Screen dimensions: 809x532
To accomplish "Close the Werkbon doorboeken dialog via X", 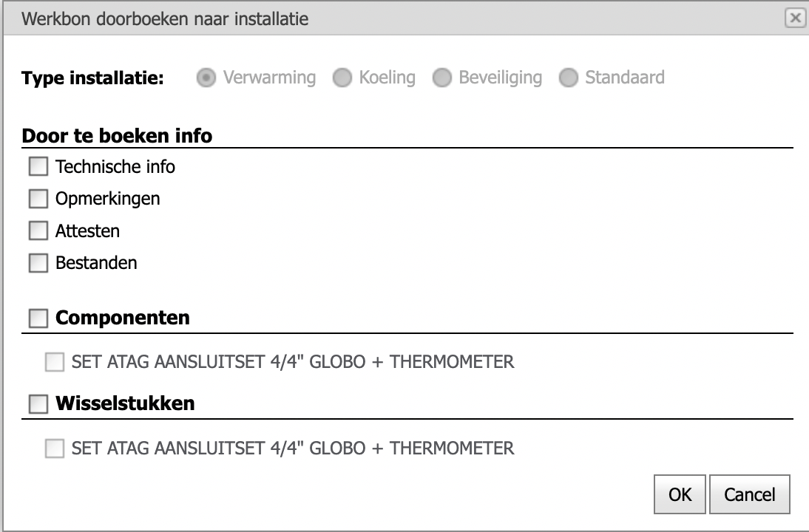I will coord(795,18).
